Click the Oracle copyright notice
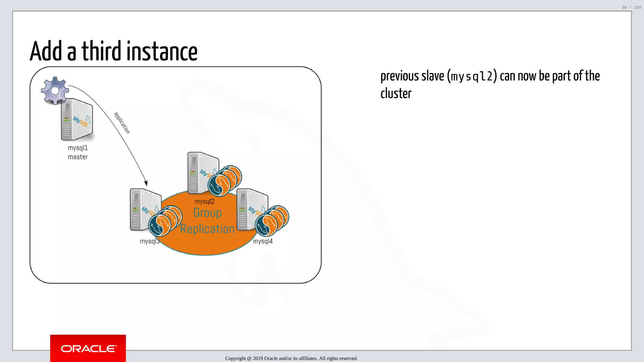The height and width of the screenshot is (362, 644). [x=291, y=358]
